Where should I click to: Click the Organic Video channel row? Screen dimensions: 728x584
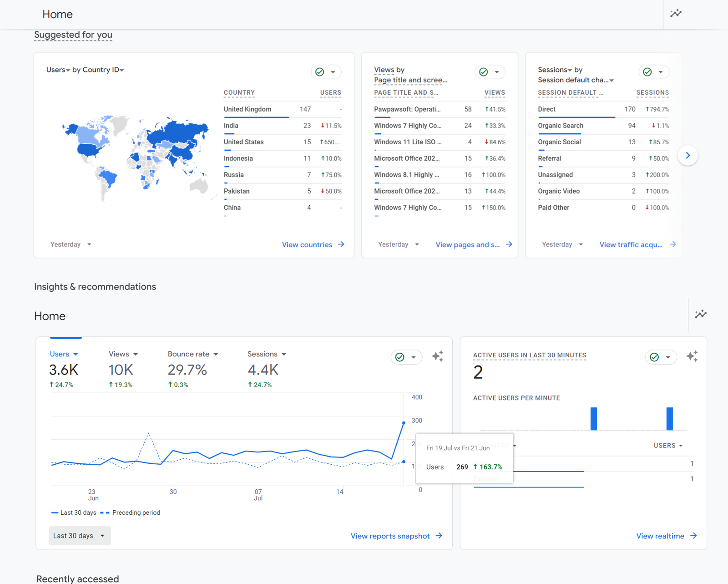pos(603,191)
